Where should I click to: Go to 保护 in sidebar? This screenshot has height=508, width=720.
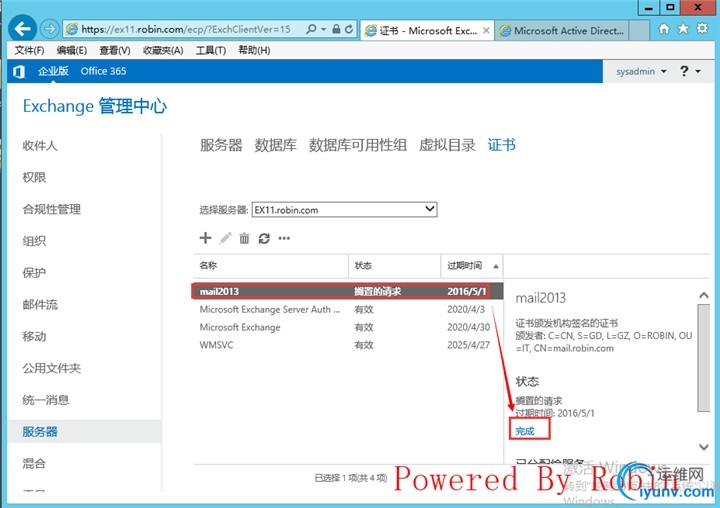[x=34, y=273]
